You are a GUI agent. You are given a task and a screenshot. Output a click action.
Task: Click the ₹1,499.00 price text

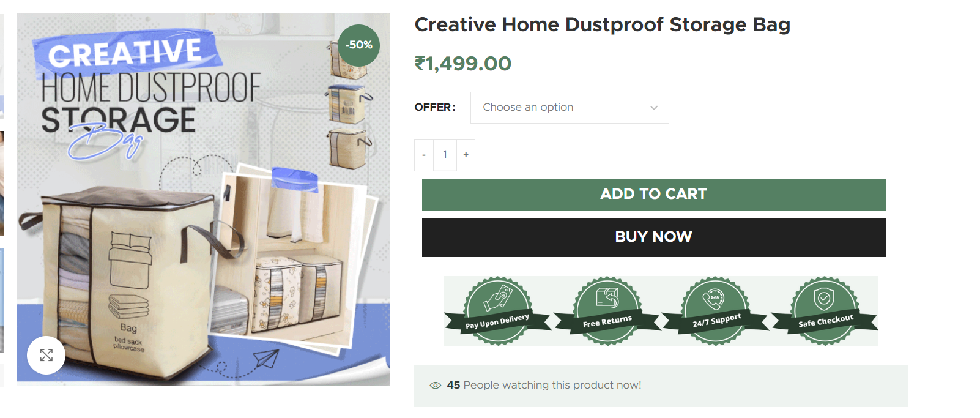tap(463, 64)
